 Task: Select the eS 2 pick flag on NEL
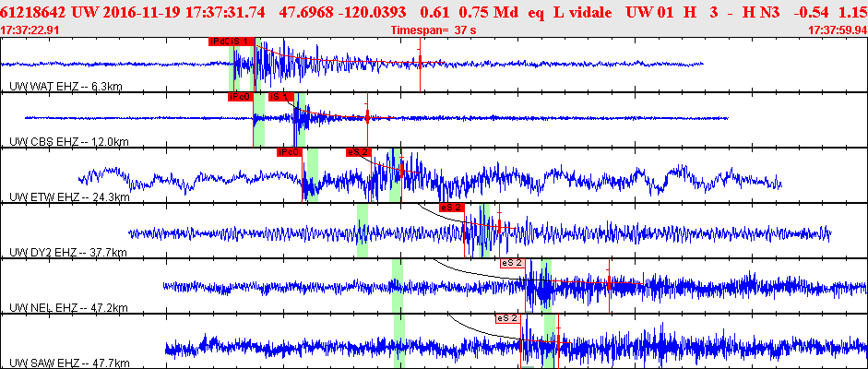click(x=512, y=263)
